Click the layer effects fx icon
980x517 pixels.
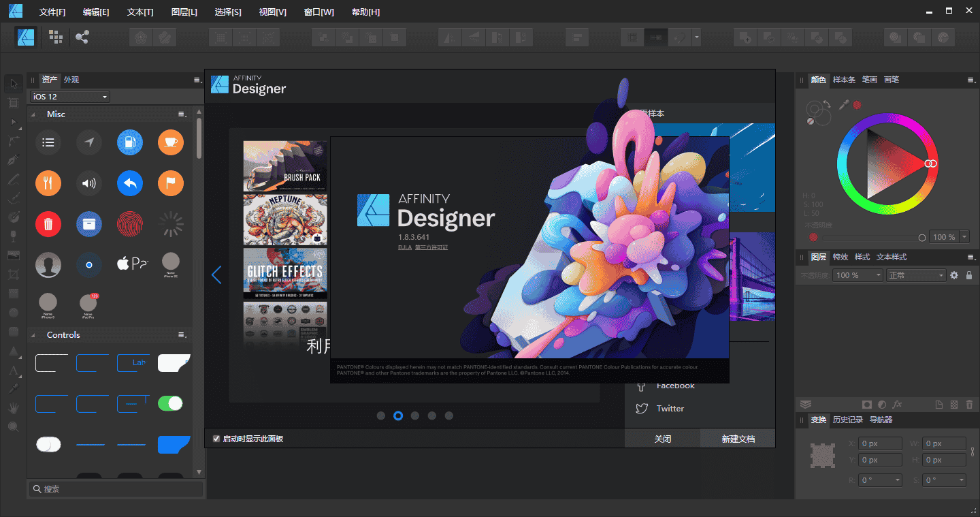point(898,405)
